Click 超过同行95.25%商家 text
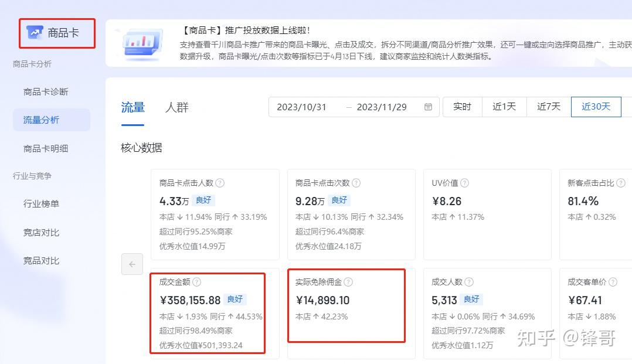Screen dimensions: 632x364 pos(196,232)
